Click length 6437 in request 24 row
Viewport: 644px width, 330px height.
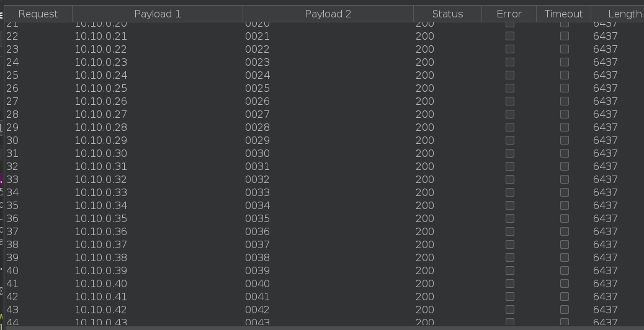[x=606, y=62]
